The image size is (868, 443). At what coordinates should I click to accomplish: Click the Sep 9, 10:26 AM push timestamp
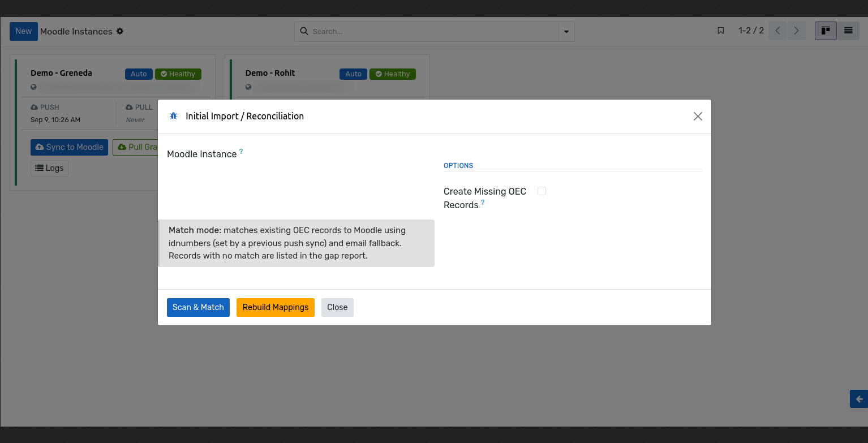55,120
